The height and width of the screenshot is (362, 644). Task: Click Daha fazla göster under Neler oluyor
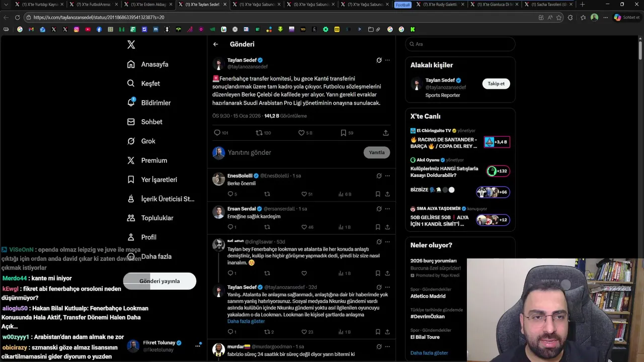429,353
